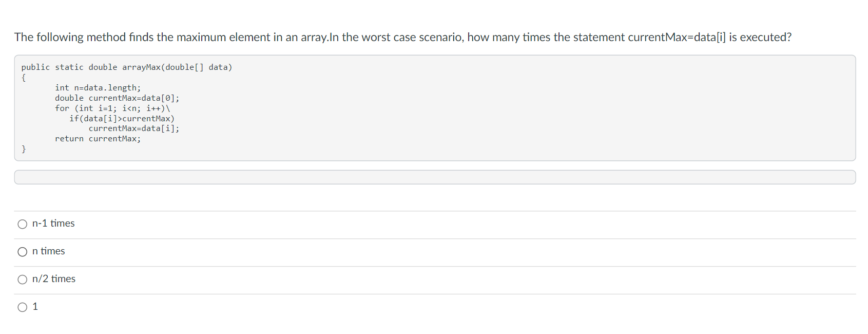Select the "n/2 times" radio button

click(23, 280)
